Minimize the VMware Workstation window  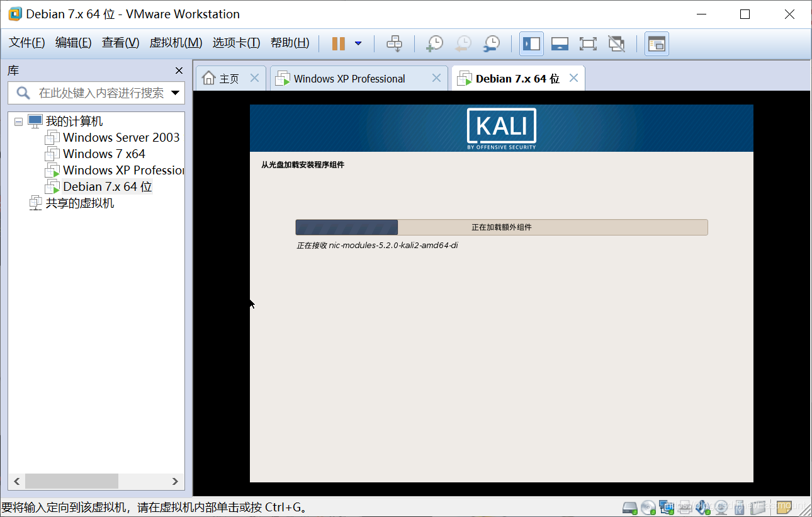(x=701, y=14)
